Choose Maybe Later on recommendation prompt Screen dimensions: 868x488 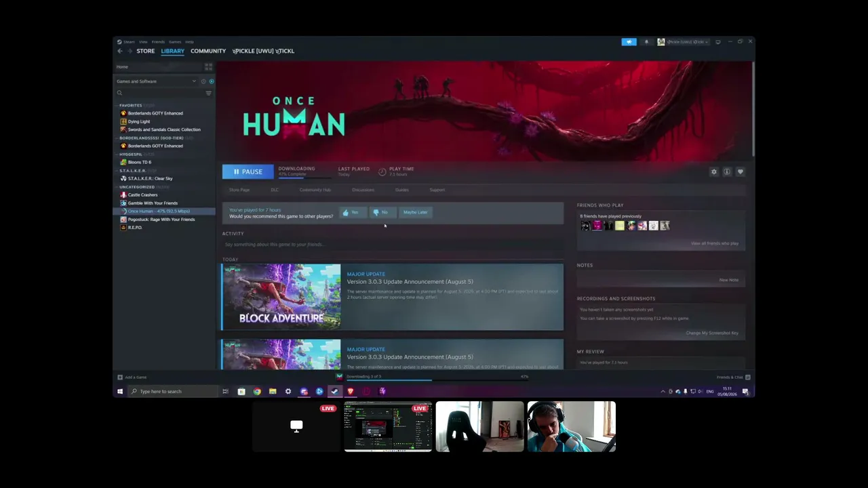coord(415,212)
